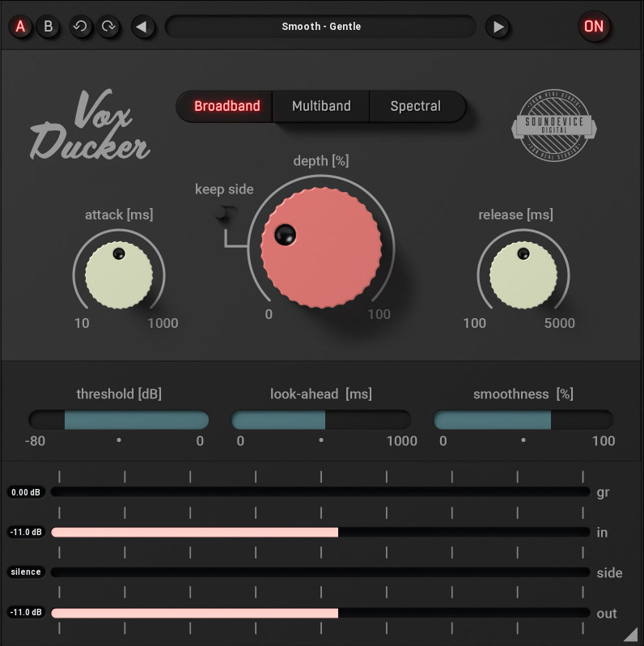
Task: Click the out level meter bar
Action: point(320,613)
